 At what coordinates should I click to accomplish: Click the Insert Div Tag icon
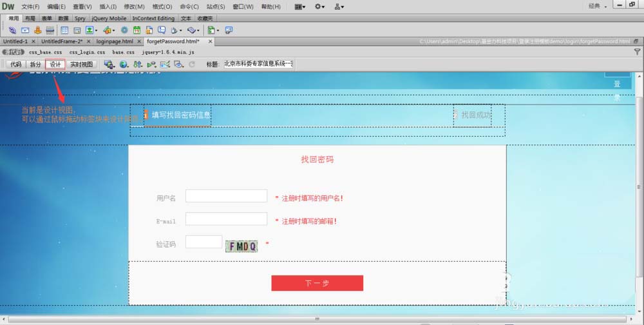tap(77, 30)
